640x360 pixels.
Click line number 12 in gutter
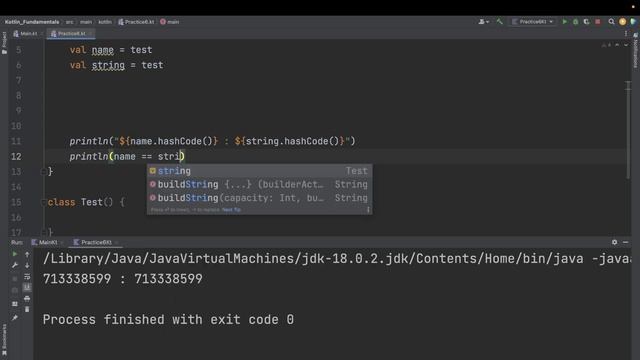point(16,156)
